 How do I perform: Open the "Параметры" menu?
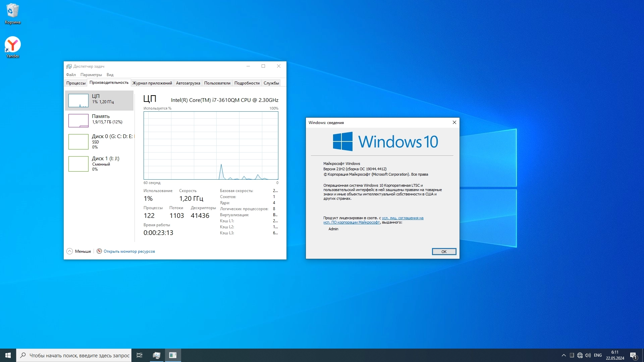(91, 75)
